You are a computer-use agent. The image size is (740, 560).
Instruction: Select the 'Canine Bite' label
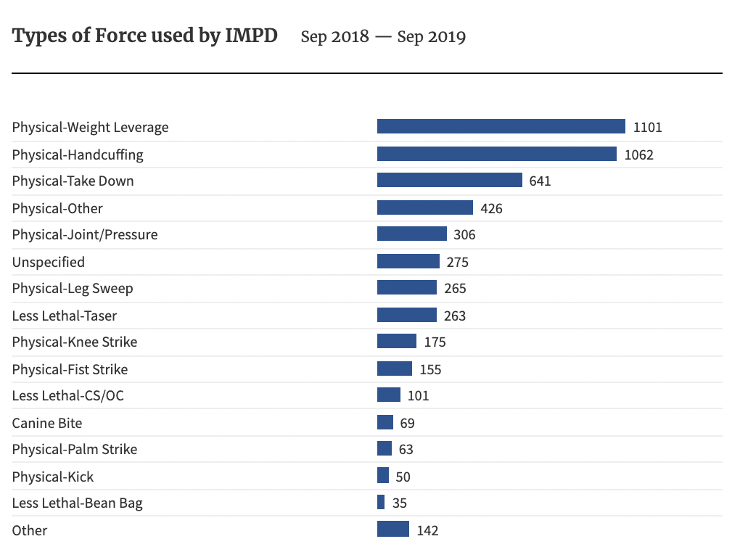(x=47, y=423)
